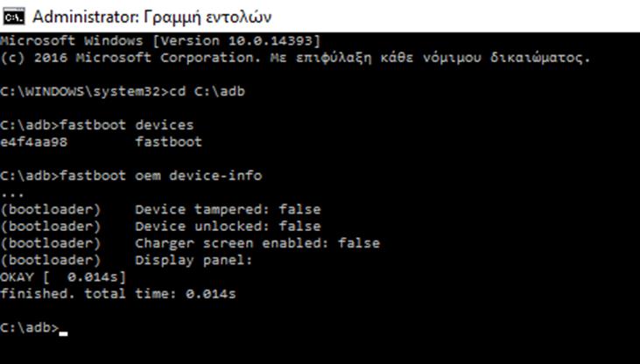Click the '(bootloader)' label before 'Display panel'

(51, 260)
